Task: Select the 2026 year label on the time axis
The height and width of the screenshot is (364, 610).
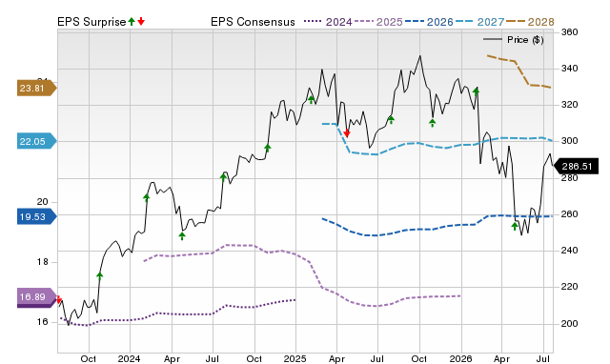Action: (460, 358)
